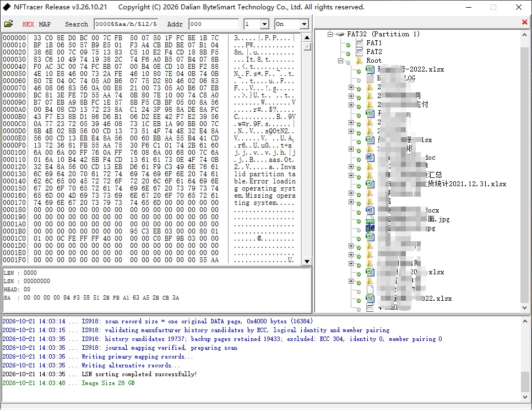
Task: Click the Root folder icon
Action: [359, 61]
